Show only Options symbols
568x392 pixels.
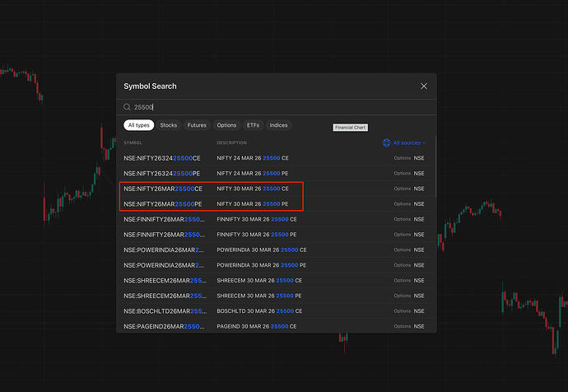226,125
